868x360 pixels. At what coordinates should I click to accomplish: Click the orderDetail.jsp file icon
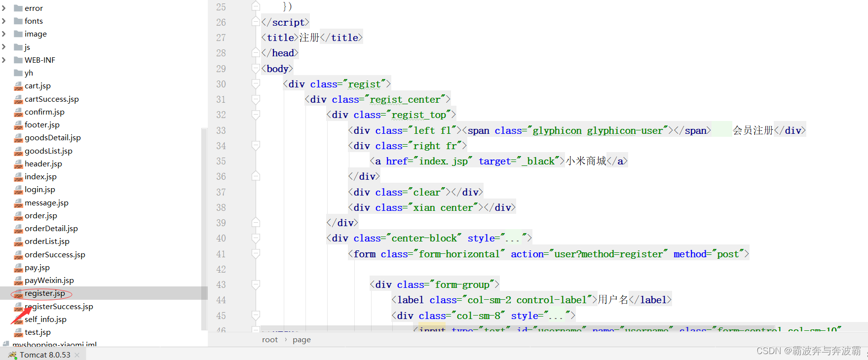point(18,229)
